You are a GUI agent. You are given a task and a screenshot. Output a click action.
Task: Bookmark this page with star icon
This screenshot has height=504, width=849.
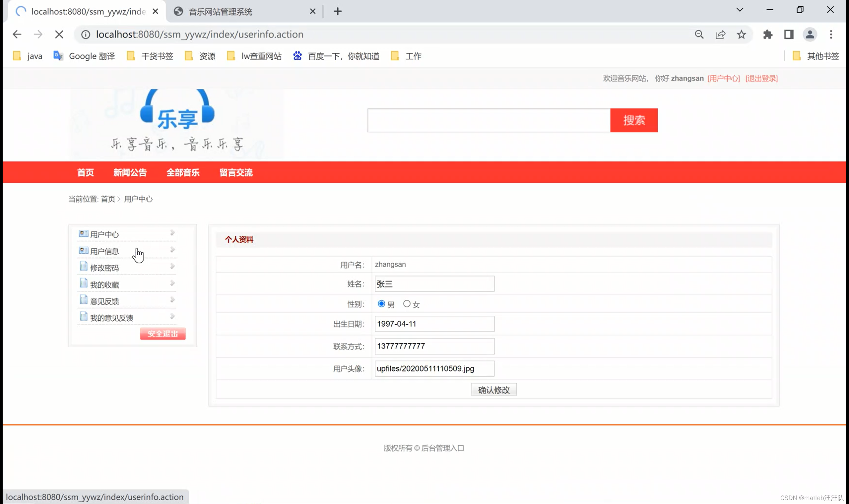click(x=741, y=34)
